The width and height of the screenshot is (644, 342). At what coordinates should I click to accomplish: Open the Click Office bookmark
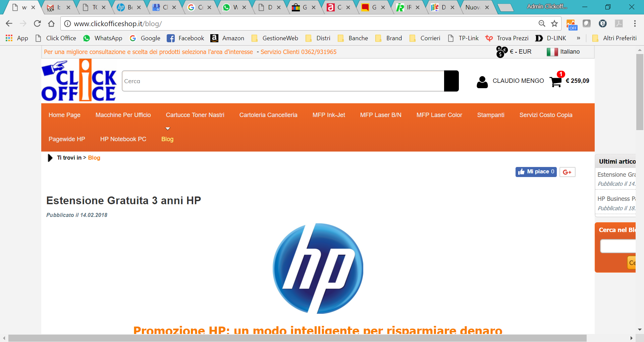coord(56,38)
